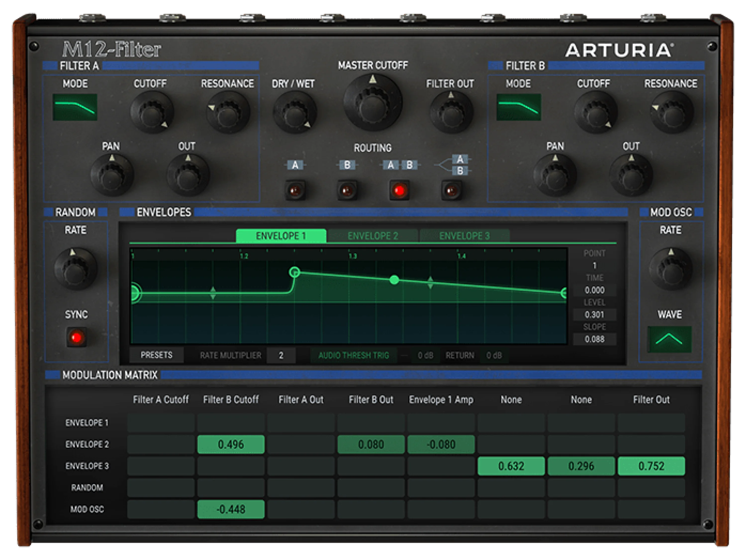Click the Master Cutoff knob
The height and width of the screenshot is (560, 746).
click(373, 102)
